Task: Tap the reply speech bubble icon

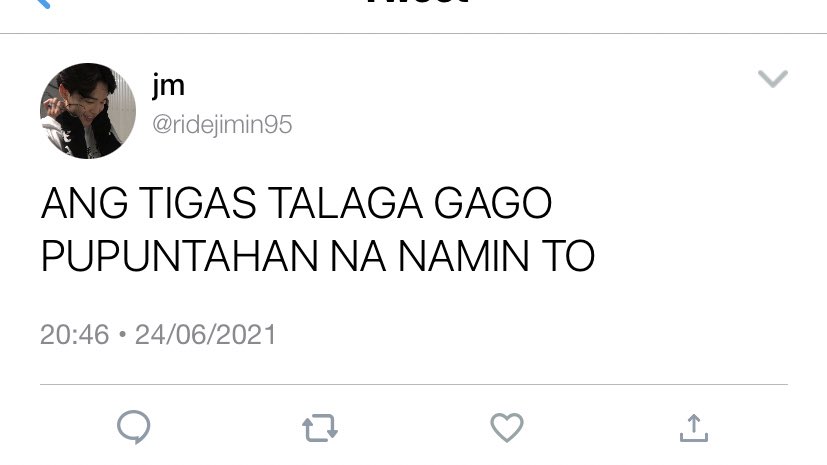Action: [133, 427]
